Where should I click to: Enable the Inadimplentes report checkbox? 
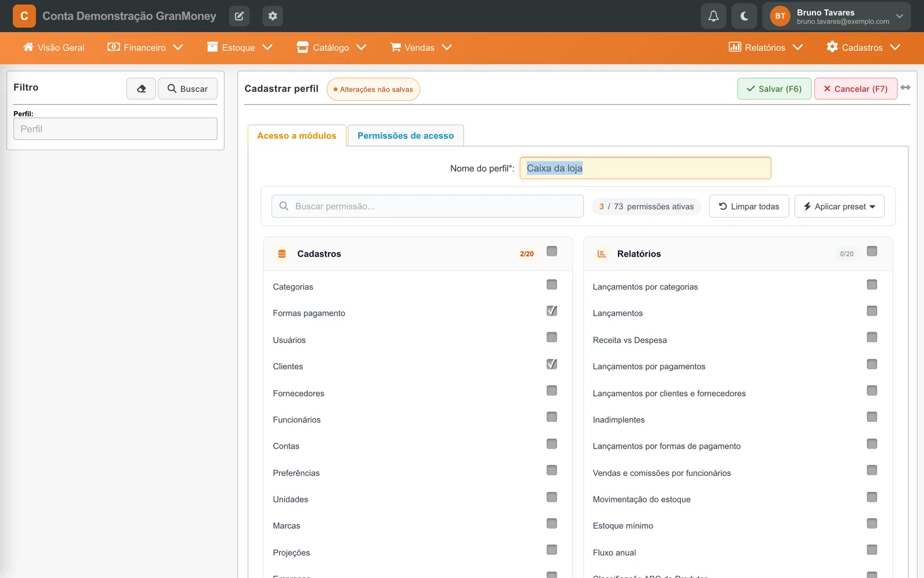pyautogui.click(x=872, y=417)
